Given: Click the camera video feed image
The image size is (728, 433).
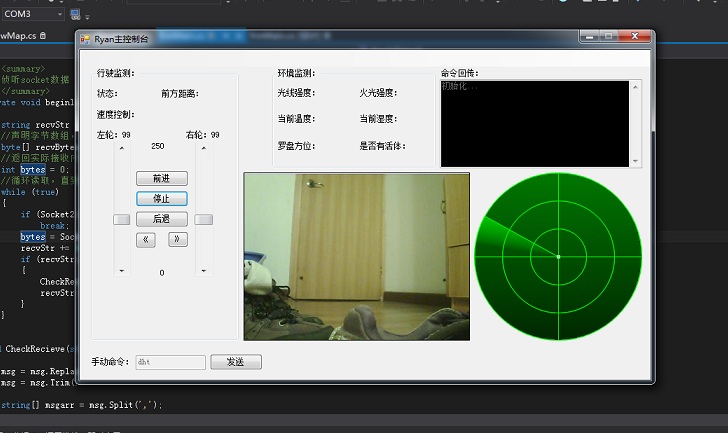Looking at the screenshot, I should pyautogui.click(x=357, y=257).
